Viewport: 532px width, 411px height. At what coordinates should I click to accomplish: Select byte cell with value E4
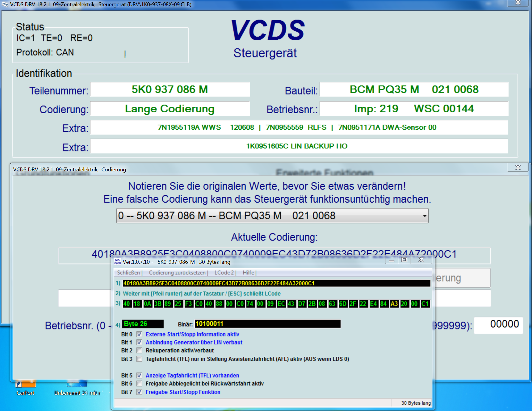pos(374,304)
